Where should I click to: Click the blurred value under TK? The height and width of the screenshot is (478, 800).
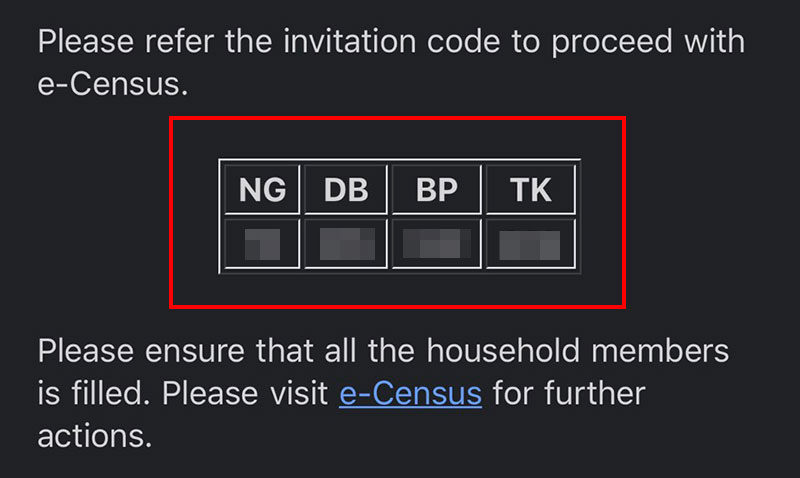[529, 245]
